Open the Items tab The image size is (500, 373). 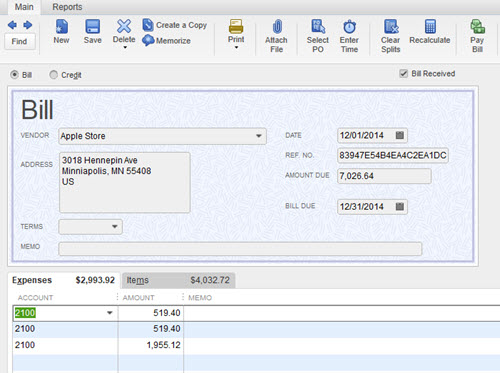click(179, 280)
